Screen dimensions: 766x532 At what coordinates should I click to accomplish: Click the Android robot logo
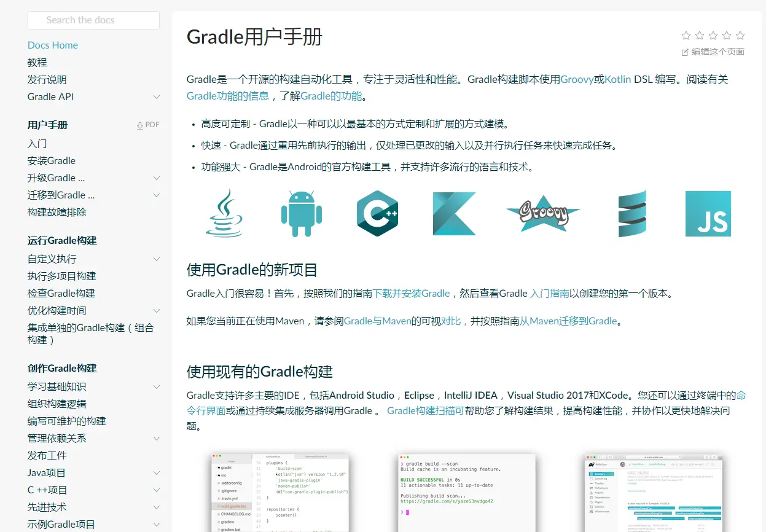(302, 213)
